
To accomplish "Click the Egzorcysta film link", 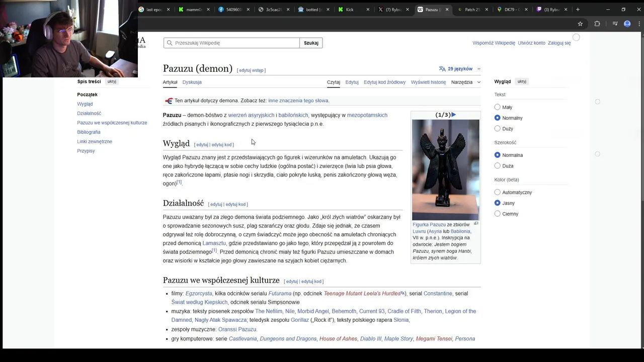I will pyautogui.click(x=199, y=294).
